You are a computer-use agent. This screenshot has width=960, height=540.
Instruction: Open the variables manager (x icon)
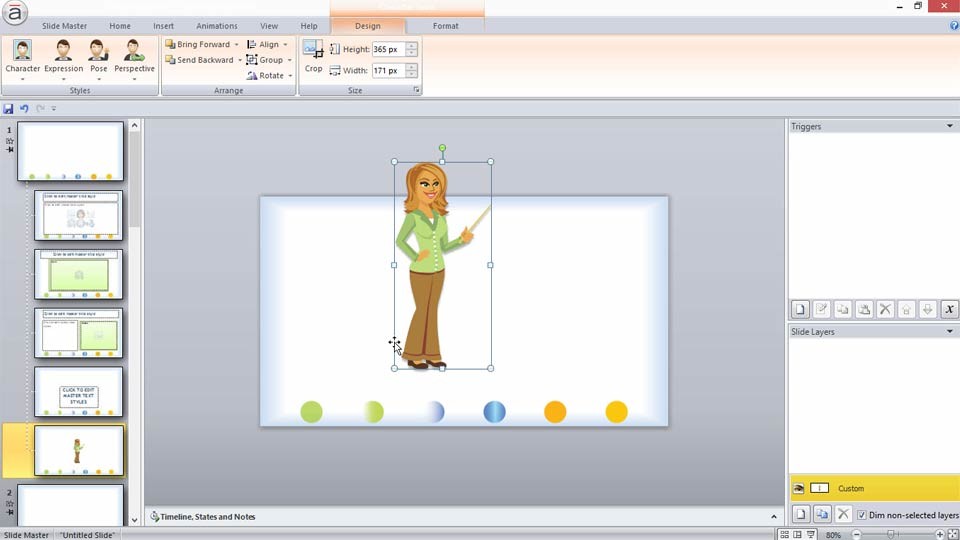pos(949,309)
